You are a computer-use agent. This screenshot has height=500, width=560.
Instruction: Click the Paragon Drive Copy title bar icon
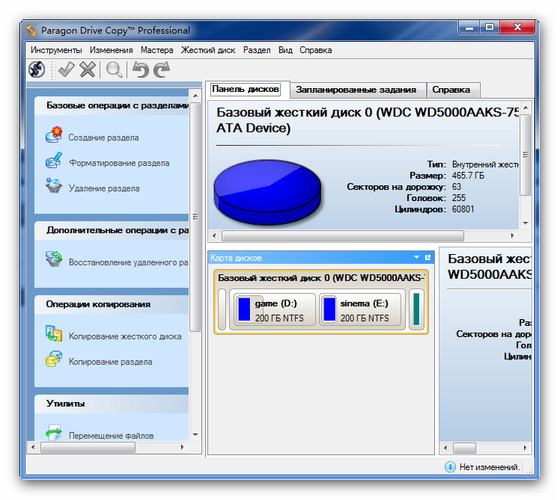click(31, 31)
